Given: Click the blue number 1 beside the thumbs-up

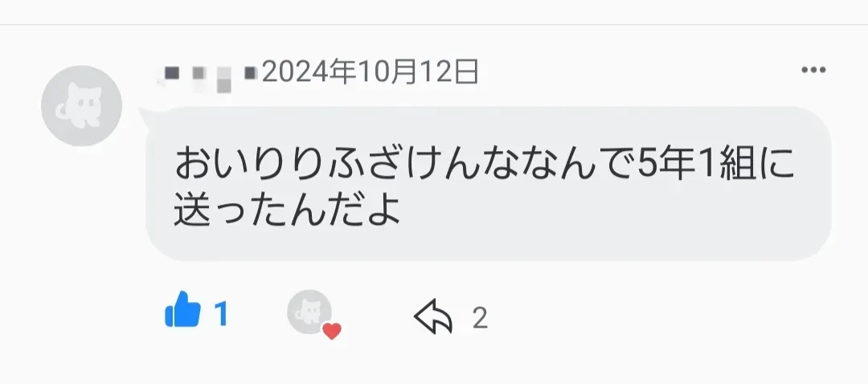Looking at the screenshot, I should pyautogui.click(x=221, y=314).
